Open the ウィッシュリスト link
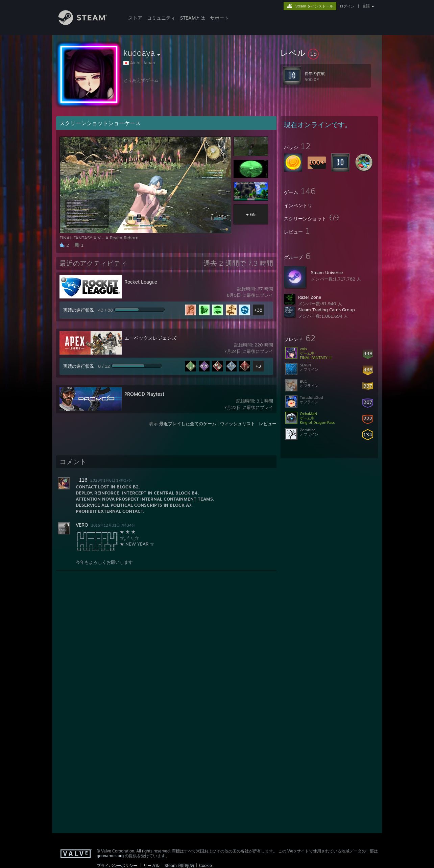The image size is (434, 868). click(238, 424)
